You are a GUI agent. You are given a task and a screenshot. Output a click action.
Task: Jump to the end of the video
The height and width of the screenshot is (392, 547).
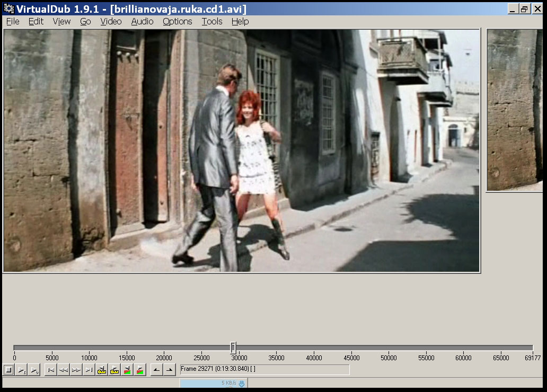89,370
